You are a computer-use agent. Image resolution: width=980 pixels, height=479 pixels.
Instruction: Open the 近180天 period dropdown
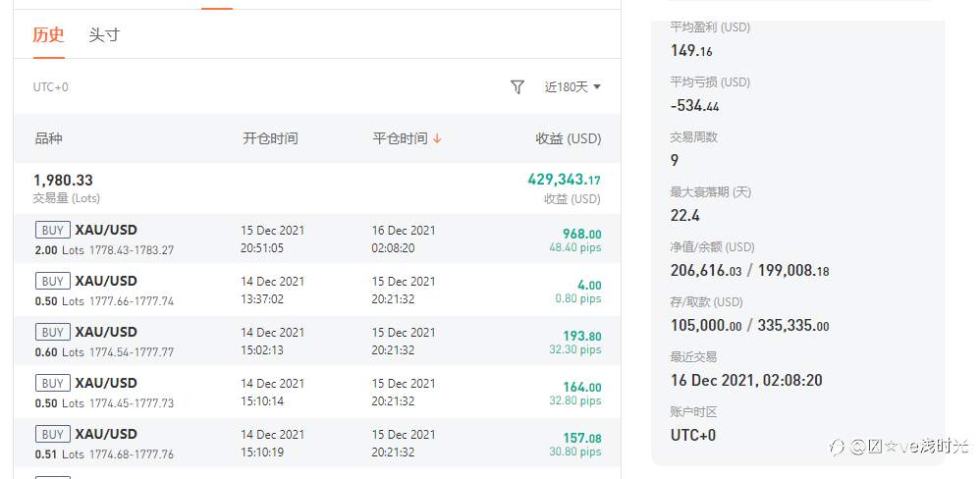click(x=572, y=87)
